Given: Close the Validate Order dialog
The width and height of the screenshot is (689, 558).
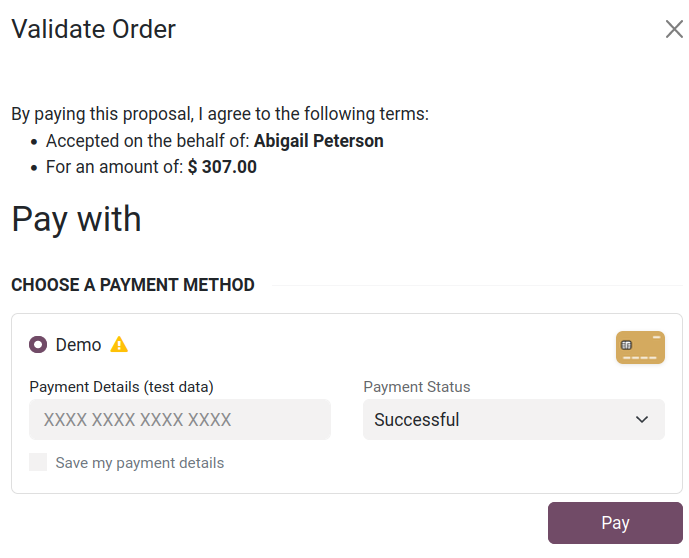Looking at the screenshot, I should click(674, 29).
